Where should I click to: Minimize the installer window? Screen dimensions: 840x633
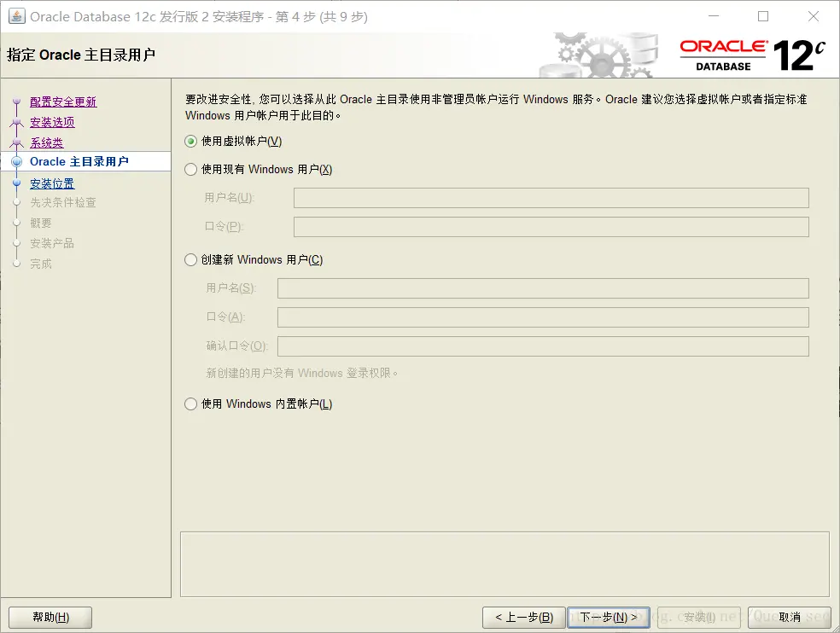click(x=714, y=16)
